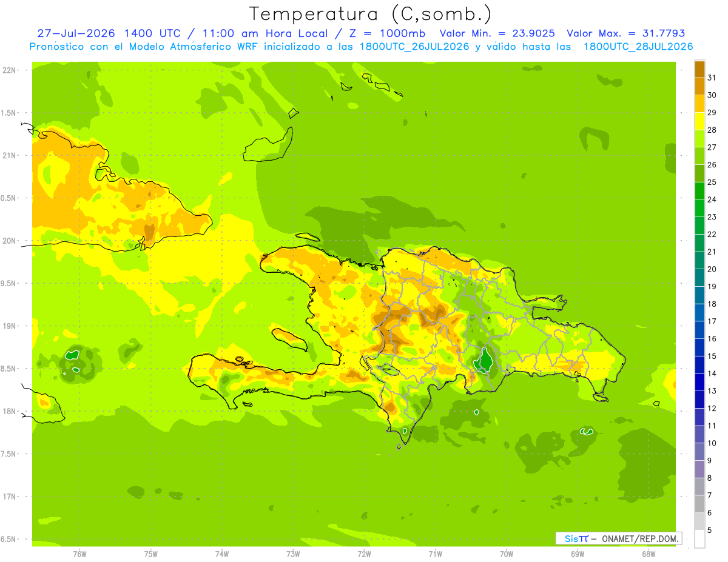Click the longitude label '69W'
This screenshot has width=728, height=562.
[578, 555]
